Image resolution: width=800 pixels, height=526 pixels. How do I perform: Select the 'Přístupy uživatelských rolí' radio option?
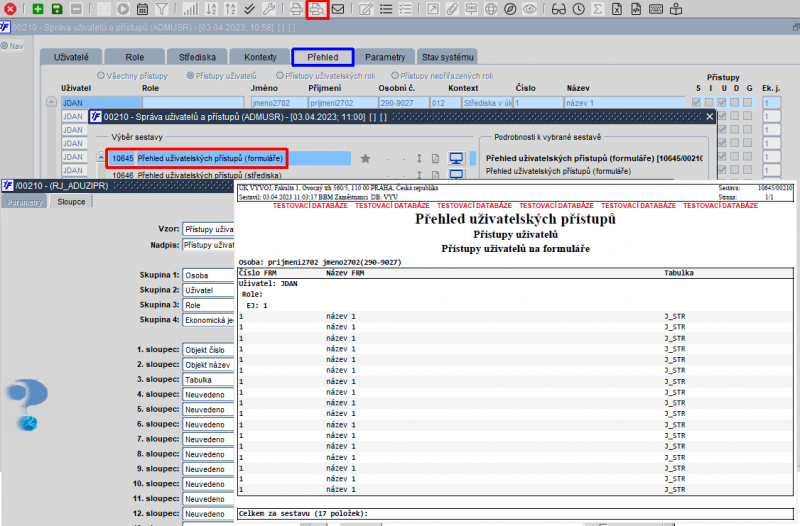[280, 76]
